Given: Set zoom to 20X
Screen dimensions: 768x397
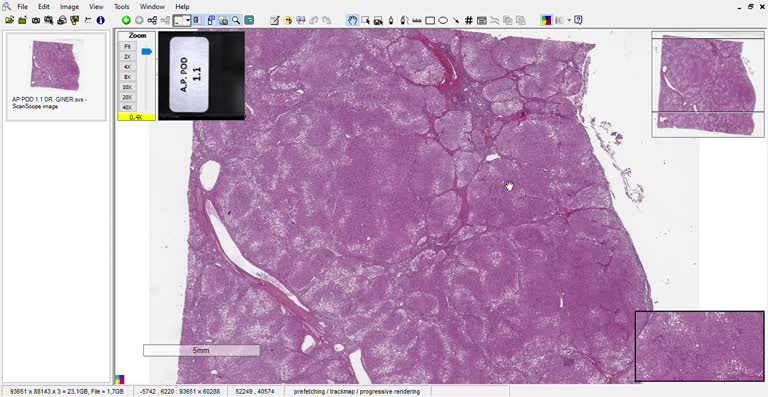Looking at the screenshot, I should point(127,97).
